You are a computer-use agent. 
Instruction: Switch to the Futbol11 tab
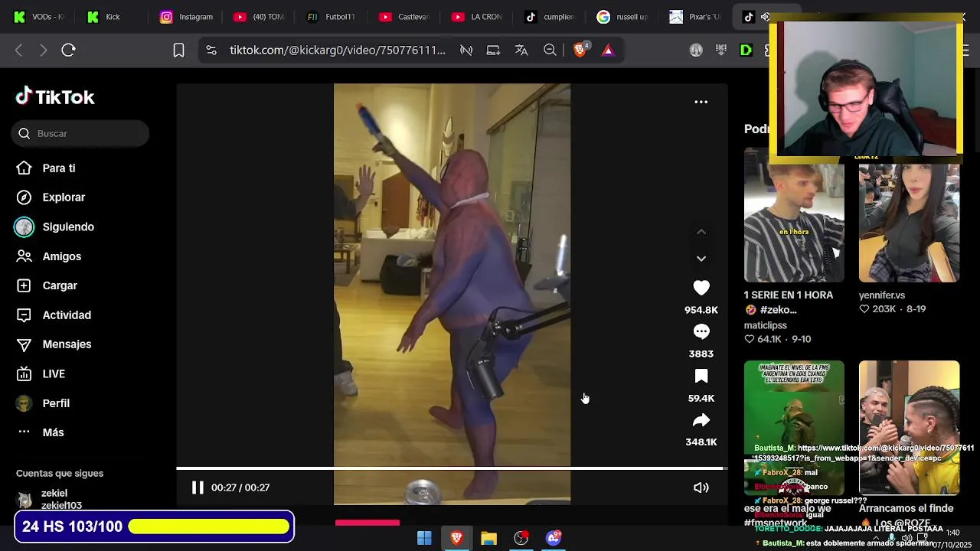[332, 17]
